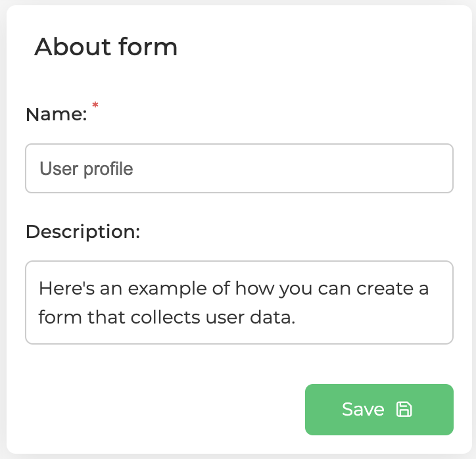
Task: Click the Name: label
Action: (x=57, y=114)
